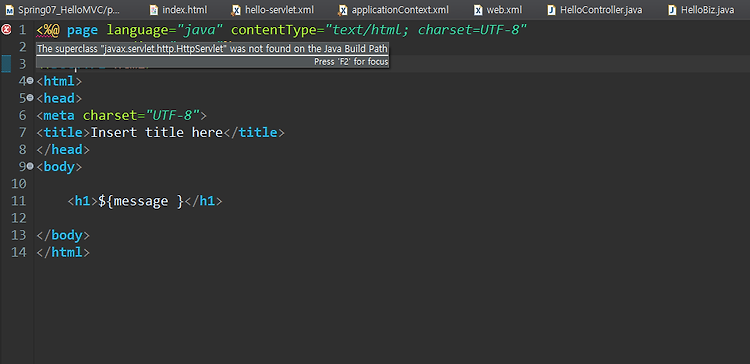Viewport: 750px width, 364px height.
Task: Click the hello-servlet.xml file icon
Action: tap(236, 10)
